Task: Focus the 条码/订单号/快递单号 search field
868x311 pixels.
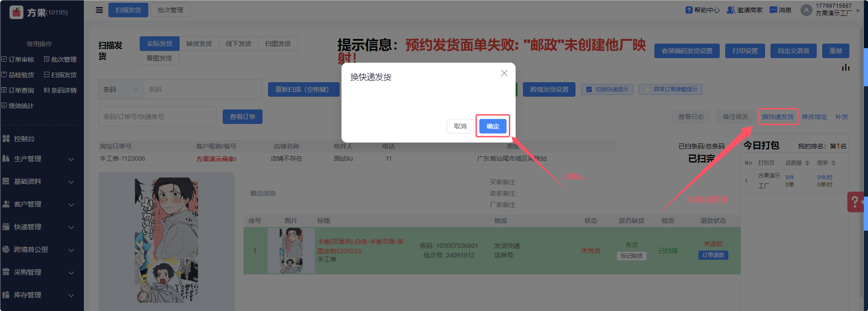Action: click(x=157, y=117)
